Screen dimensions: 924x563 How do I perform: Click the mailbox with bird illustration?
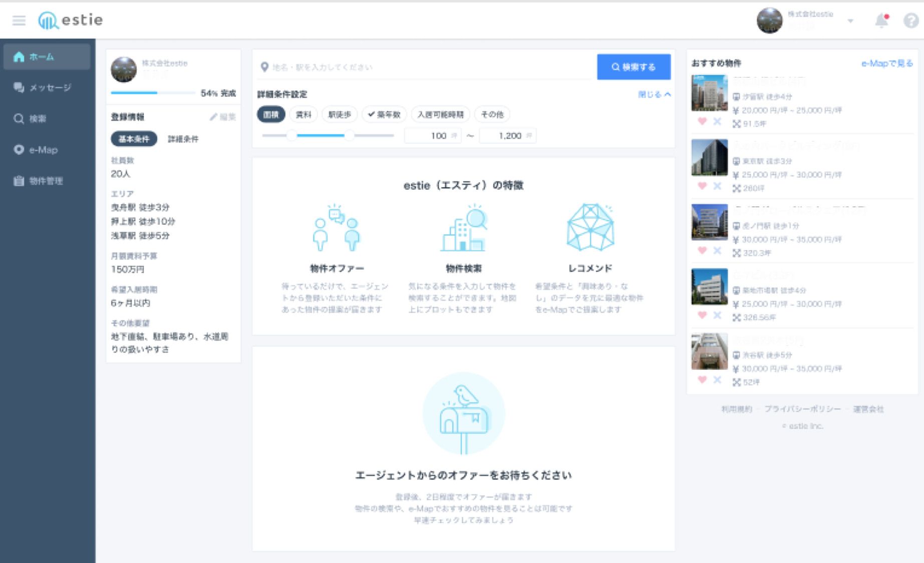pyautogui.click(x=464, y=413)
